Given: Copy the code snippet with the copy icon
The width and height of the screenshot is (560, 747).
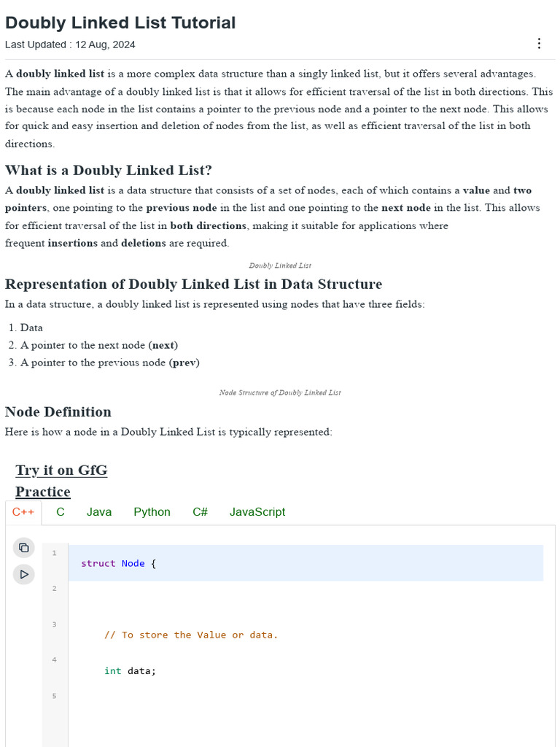Looking at the screenshot, I should [x=24, y=547].
